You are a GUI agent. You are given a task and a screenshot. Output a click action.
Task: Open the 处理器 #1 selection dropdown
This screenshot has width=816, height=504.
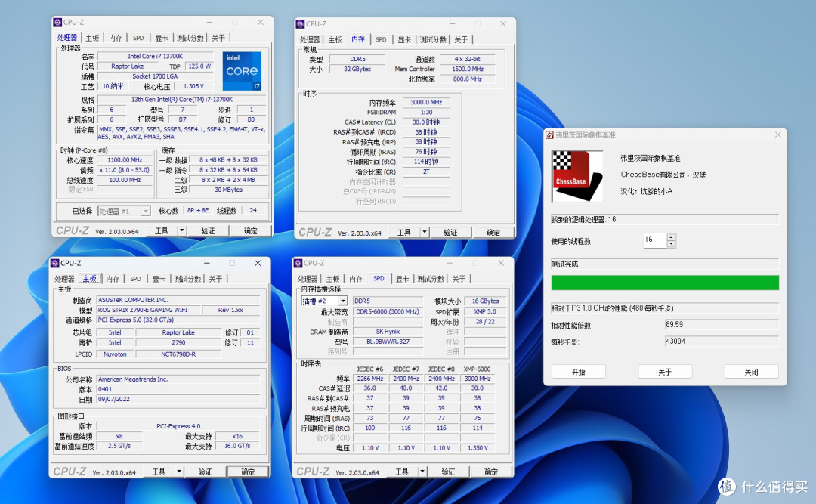146,211
